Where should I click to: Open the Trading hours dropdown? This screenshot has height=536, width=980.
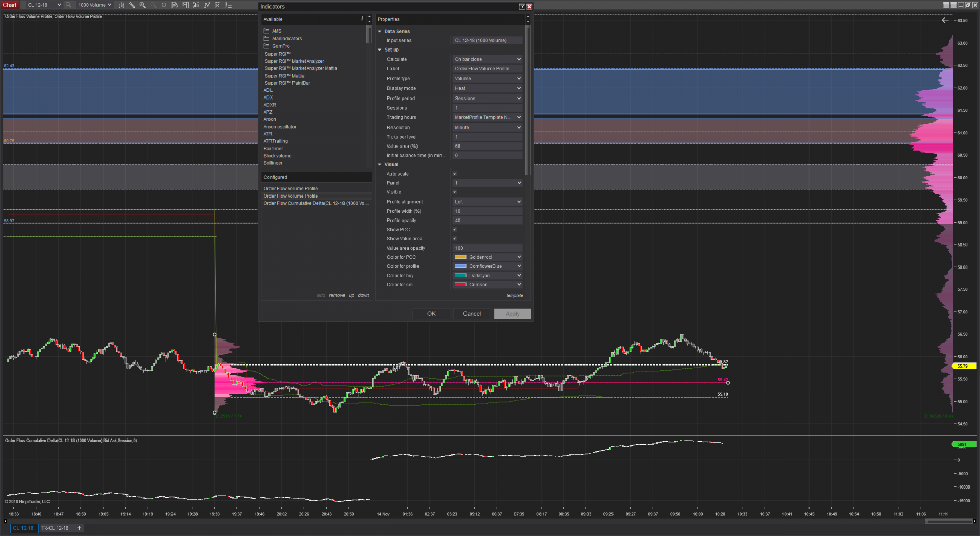tap(487, 118)
